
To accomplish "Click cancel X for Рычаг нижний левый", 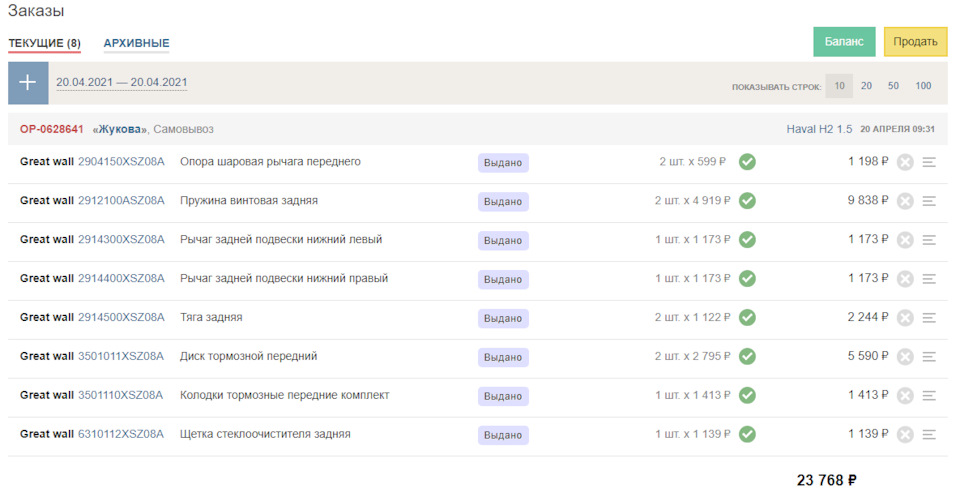I will point(905,240).
